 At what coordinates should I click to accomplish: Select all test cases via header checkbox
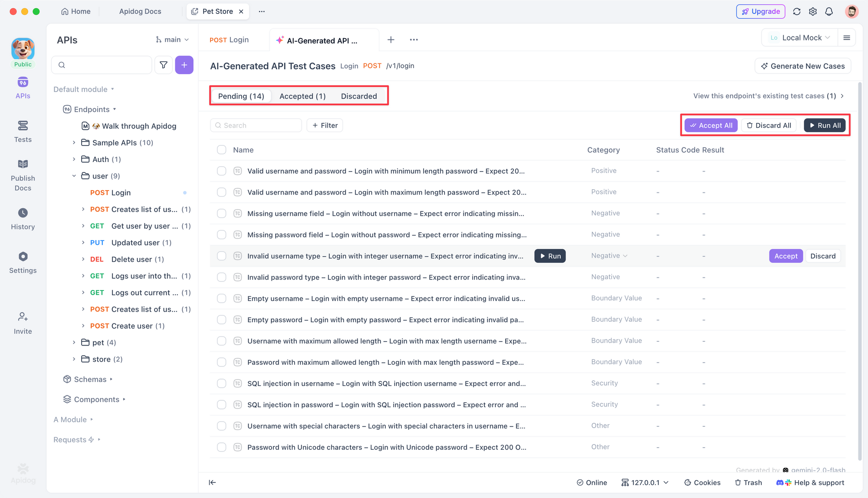tap(221, 149)
